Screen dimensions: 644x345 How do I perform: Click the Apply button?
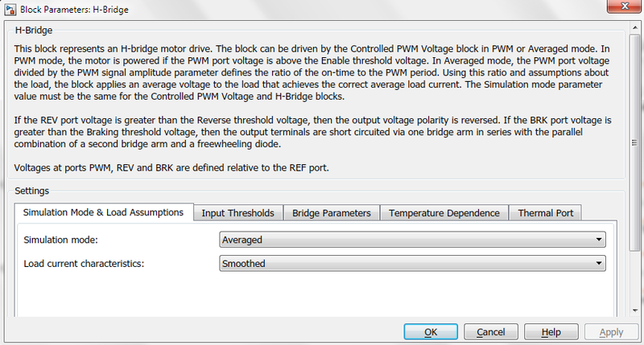coord(611,332)
